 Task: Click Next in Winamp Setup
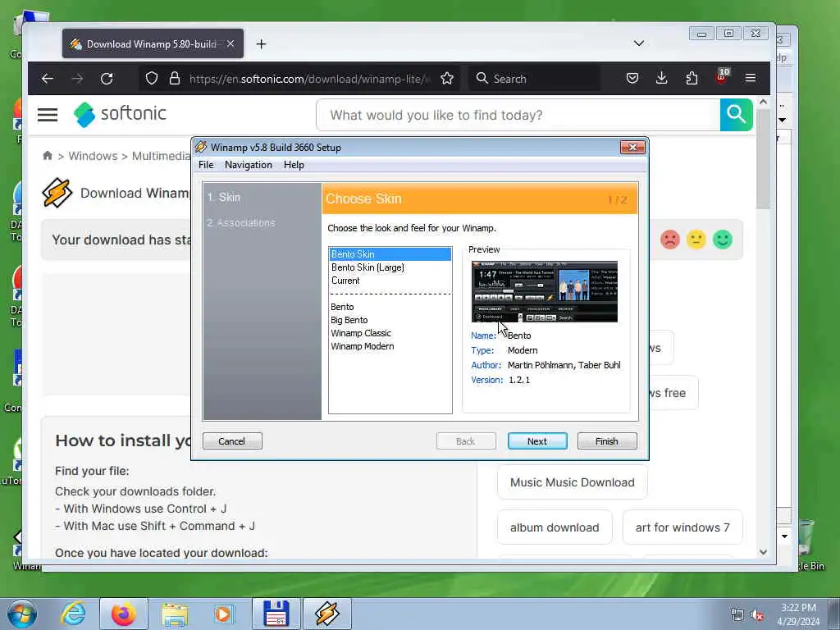[x=537, y=441]
